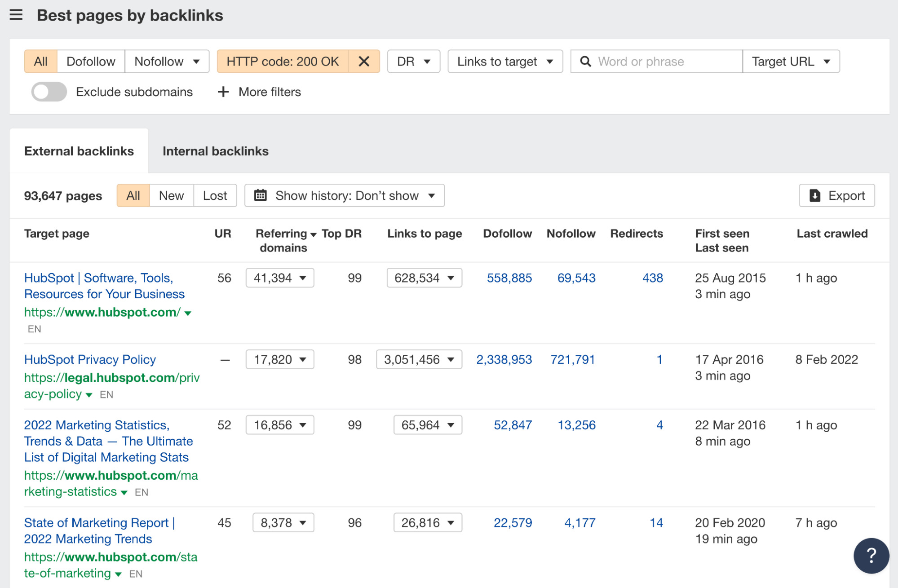
Task: Click the search magnifier icon
Action: tap(585, 61)
